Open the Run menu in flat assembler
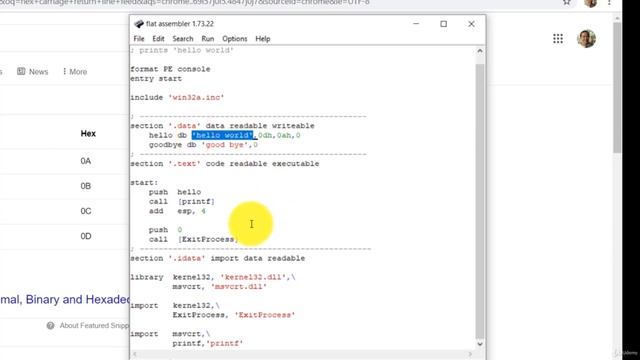Viewport: 640px width, 360px height. 208,39
